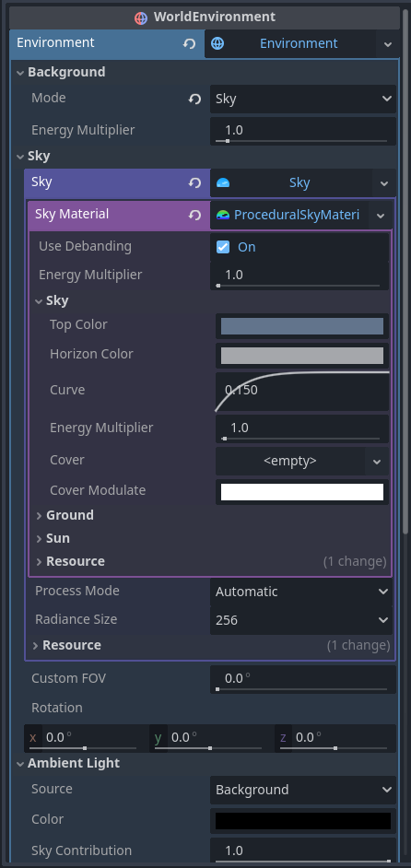411x868 pixels.
Task: Open the Process Mode Automatic dropdown
Action: coord(301,592)
